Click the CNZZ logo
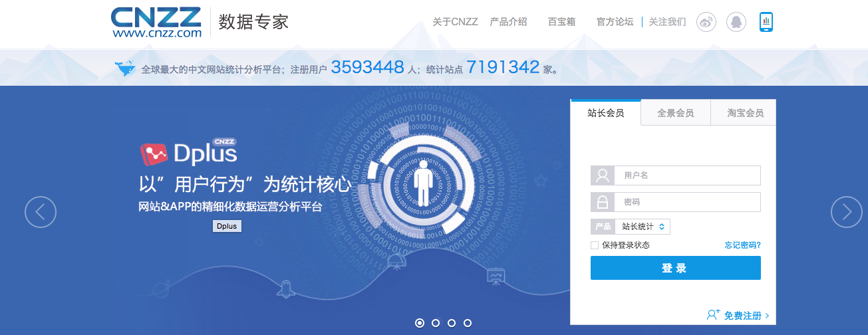The width and height of the screenshot is (868, 335). click(156, 22)
